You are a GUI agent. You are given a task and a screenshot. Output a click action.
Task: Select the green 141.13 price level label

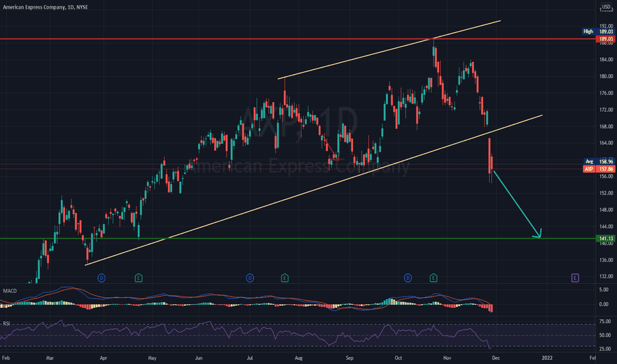(x=606, y=238)
